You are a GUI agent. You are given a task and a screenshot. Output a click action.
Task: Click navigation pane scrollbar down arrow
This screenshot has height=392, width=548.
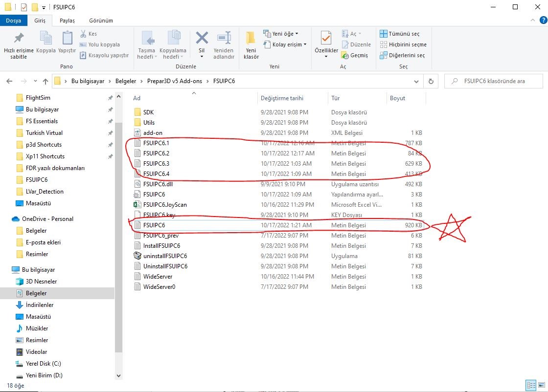point(118,375)
